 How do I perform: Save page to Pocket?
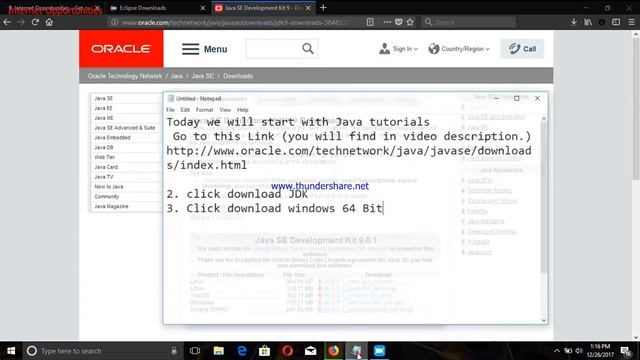coord(398,22)
